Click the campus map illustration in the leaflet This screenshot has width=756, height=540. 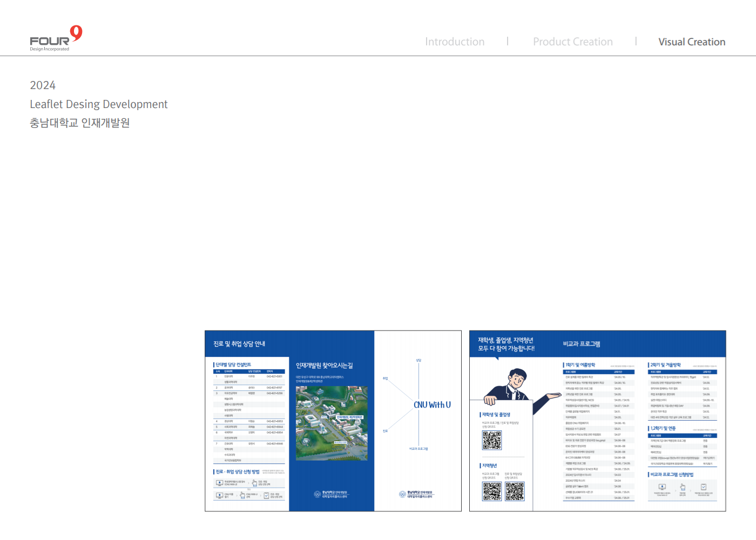[332, 423]
